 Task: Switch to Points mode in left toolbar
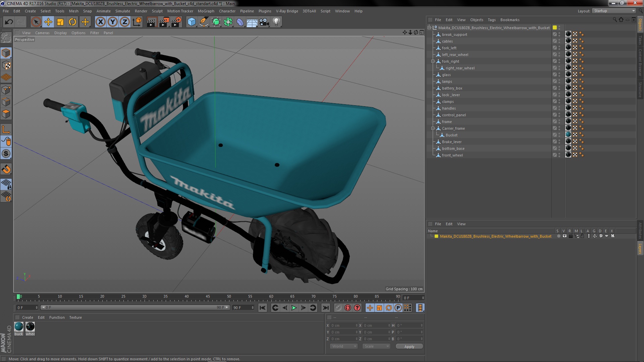click(6, 90)
